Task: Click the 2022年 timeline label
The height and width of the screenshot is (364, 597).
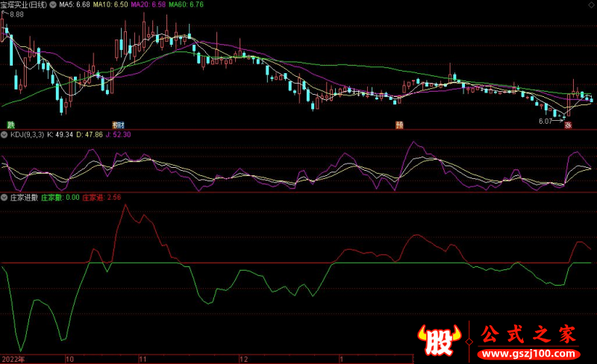Action: 13,359
